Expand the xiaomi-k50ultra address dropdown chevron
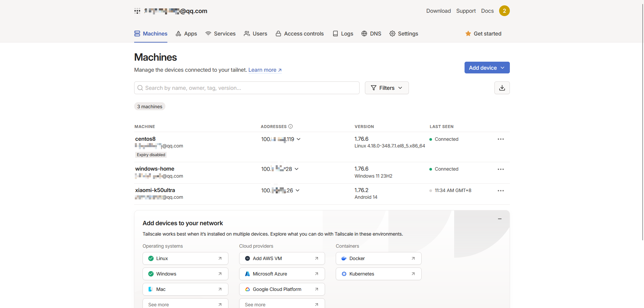The height and width of the screenshot is (308, 644). 298,190
